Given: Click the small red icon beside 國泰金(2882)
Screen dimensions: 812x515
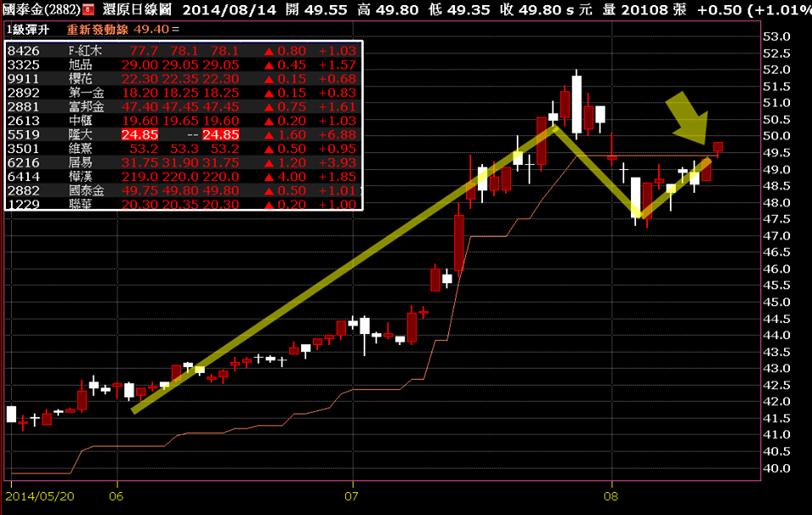Looking at the screenshot, I should pos(89,9).
